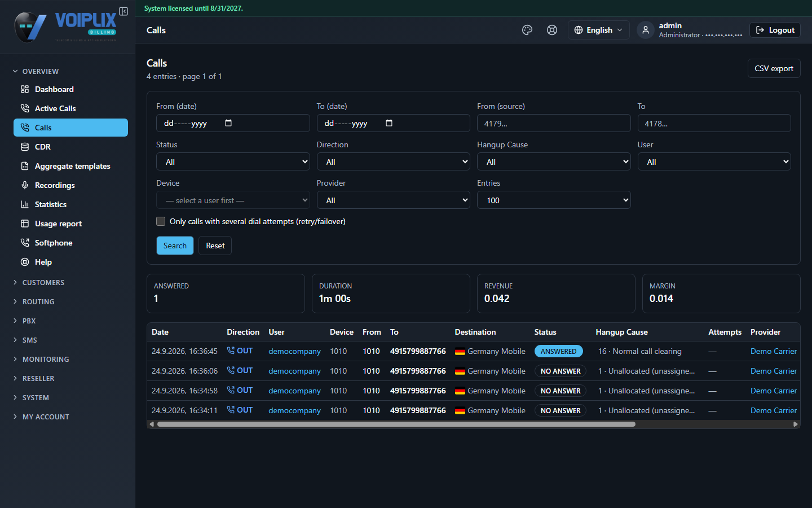This screenshot has height=508, width=812.
Task: Click the Destination column header
Action: (x=475, y=332)
